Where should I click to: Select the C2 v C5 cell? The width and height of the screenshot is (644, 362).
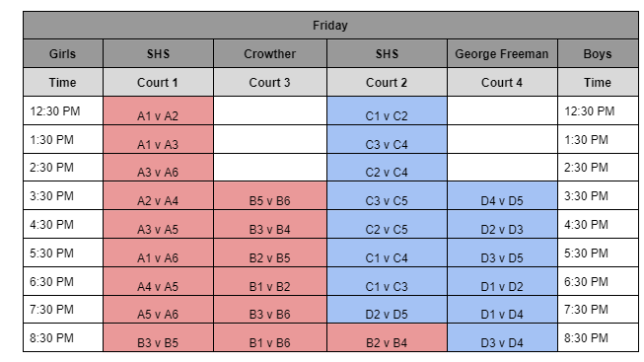coord(387,224)
